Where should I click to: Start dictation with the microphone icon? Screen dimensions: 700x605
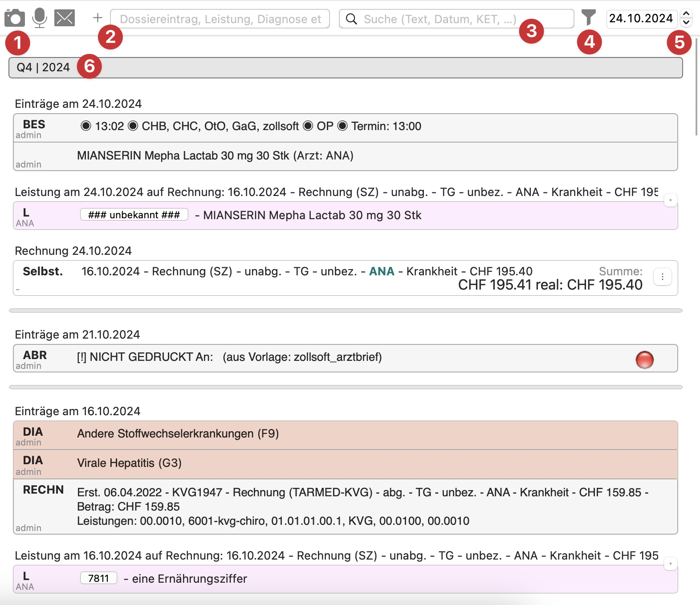coord(40,18)
